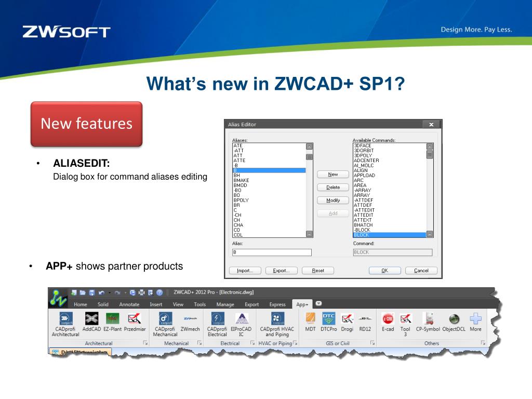The height and width of the screenshot is (399, 532).
Task: Launch the MDT partner app
Action: [x=311, y=322]
